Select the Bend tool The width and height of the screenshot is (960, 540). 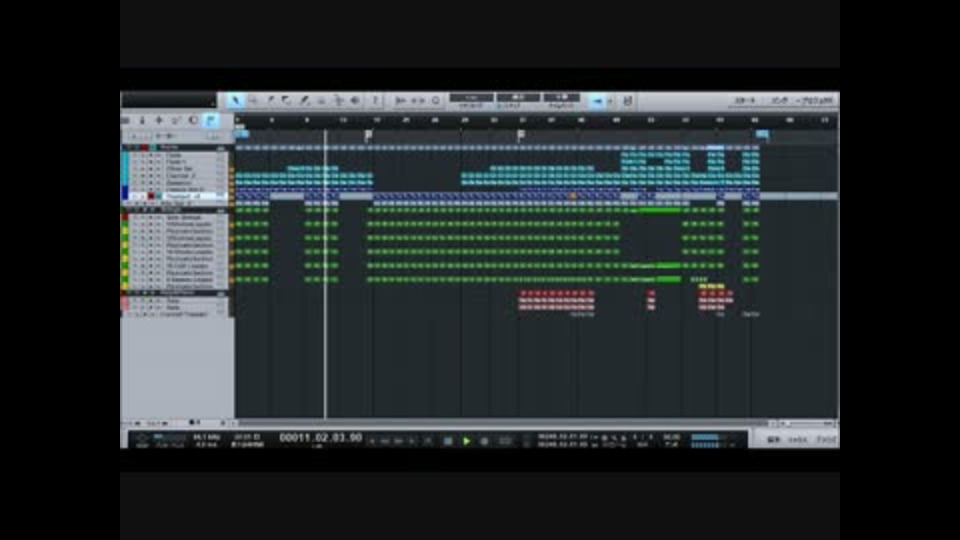(x=338, y=101)
